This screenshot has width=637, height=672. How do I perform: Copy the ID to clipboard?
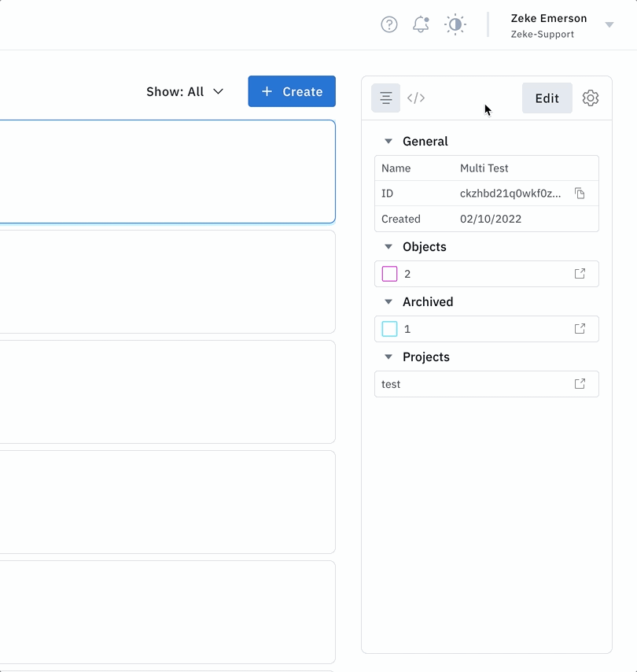580,194
